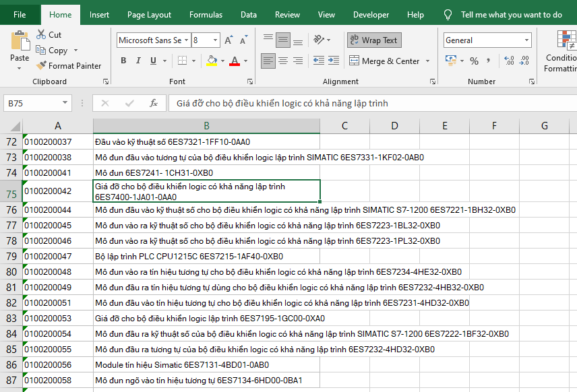Click the Insert Function fx icon

click(x=154, y=103)
